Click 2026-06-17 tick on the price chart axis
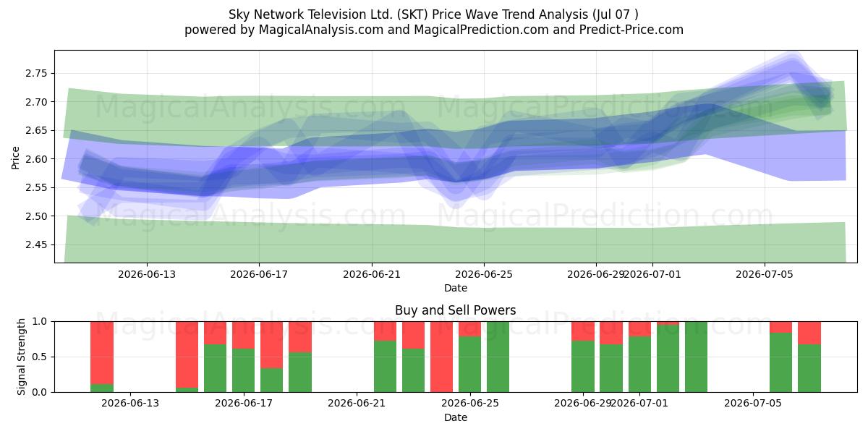 click(259, 275)
